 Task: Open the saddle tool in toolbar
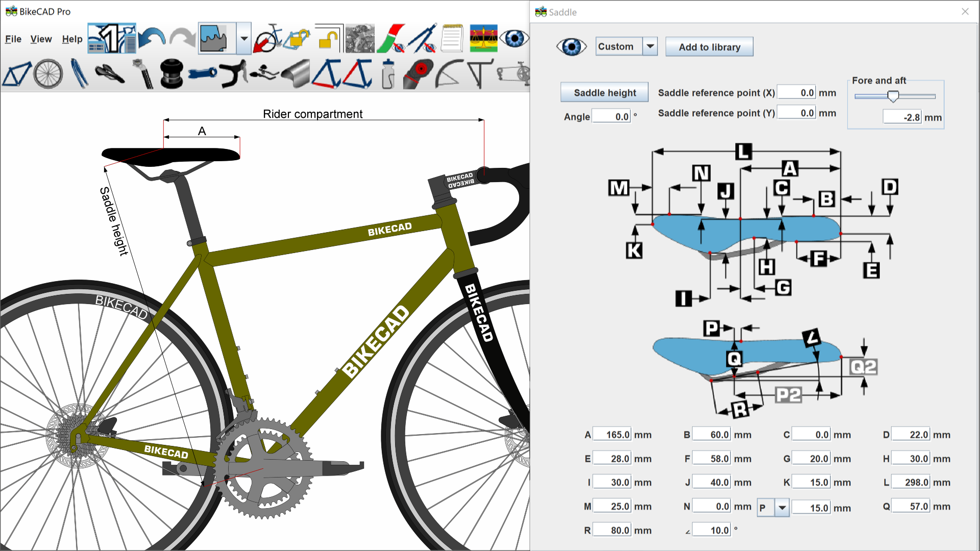tap(109, 74)
